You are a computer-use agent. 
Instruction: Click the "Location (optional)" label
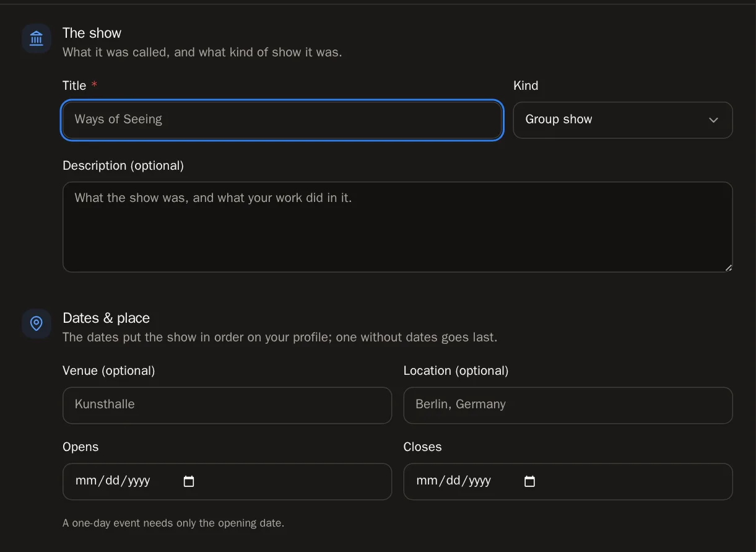tap(456, 370)
